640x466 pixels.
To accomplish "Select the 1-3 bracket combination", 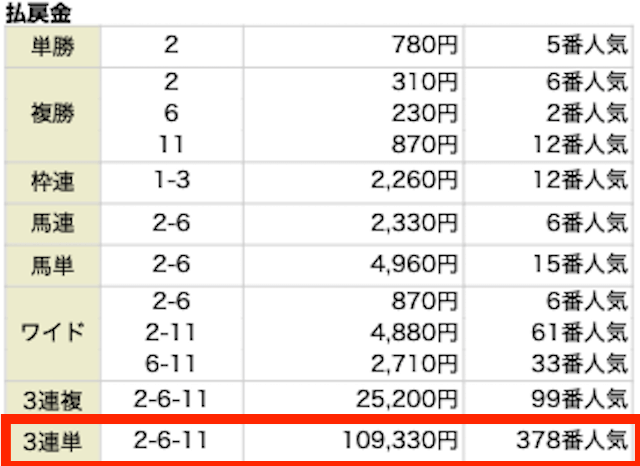I will (x=171, y=181).
